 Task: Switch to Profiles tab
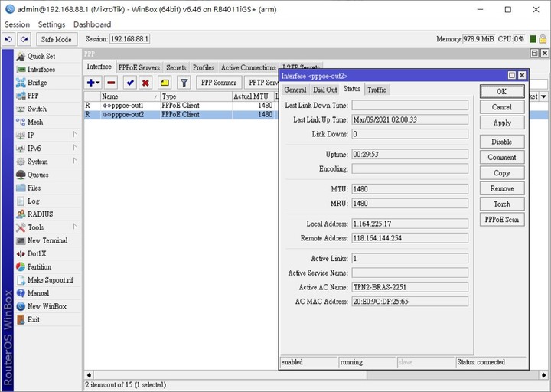(x=204, y=67)
